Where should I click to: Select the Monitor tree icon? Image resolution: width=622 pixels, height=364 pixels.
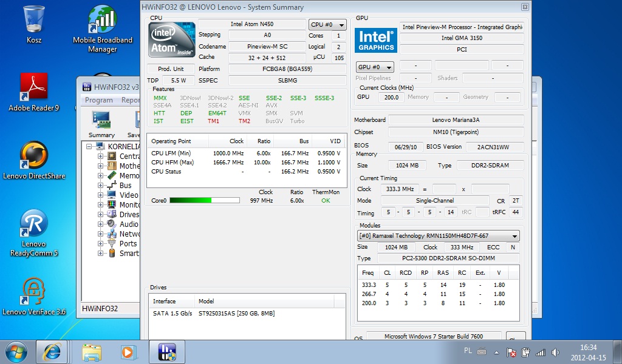click(112, 204)
